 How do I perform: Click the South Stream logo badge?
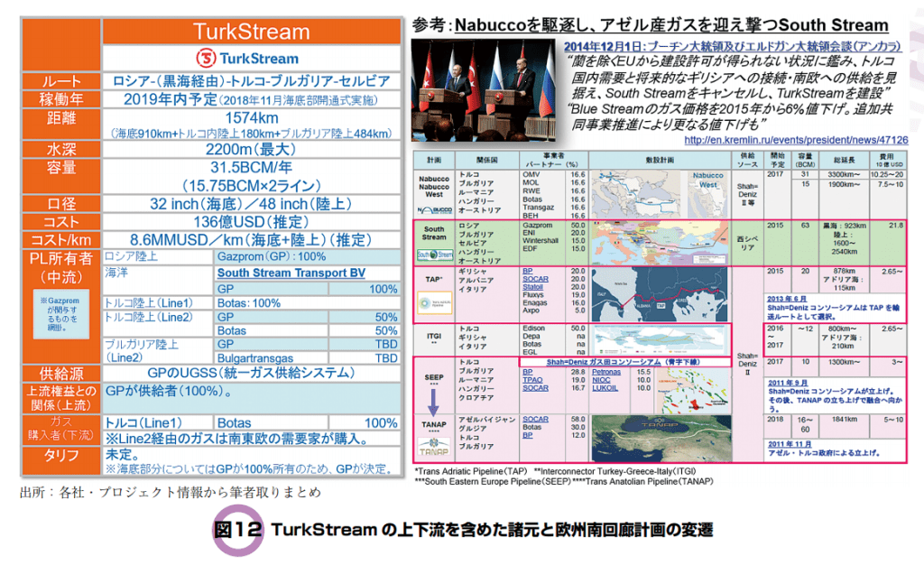pyautogui.click(x=435, y=255)
